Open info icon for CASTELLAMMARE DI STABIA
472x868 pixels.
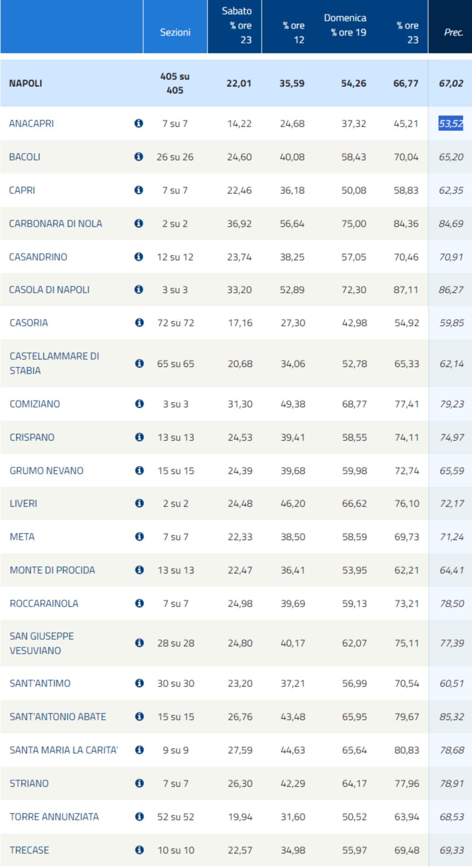tap(139, 363)
